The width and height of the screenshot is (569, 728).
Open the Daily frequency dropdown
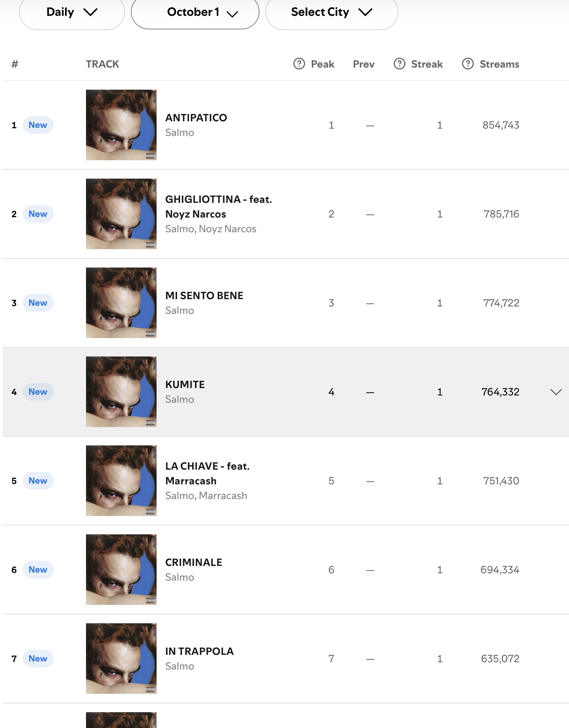(72, 12)
